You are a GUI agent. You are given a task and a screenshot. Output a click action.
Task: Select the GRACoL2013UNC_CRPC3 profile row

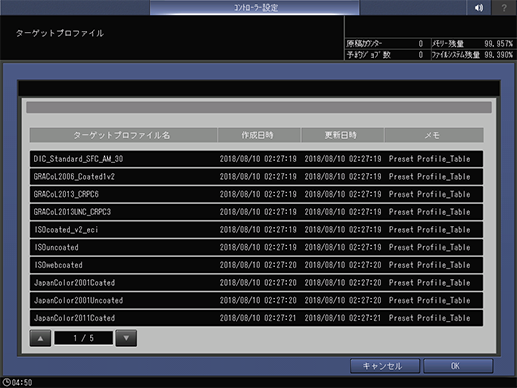(256, 212)
